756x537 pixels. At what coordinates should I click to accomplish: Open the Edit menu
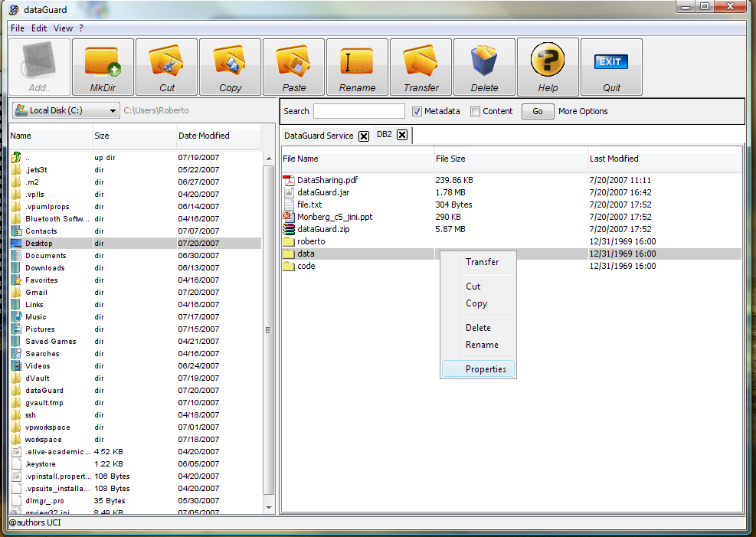pyautogui.click(x=39, y=28)
